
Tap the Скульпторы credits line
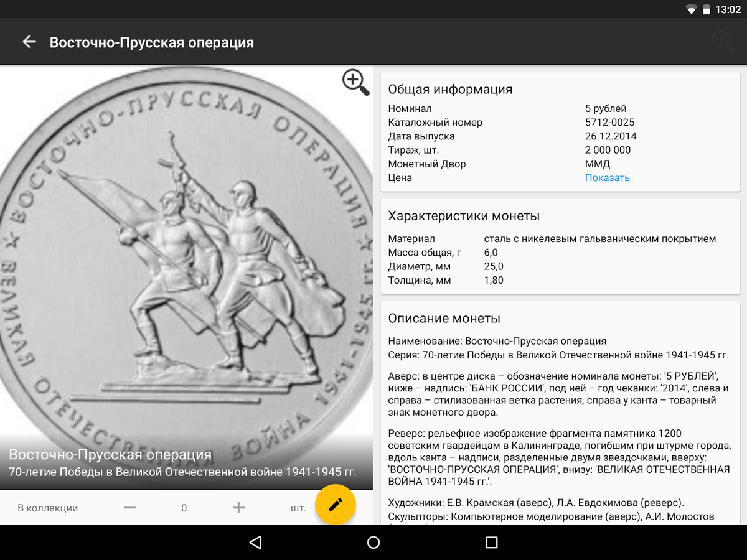551,516
